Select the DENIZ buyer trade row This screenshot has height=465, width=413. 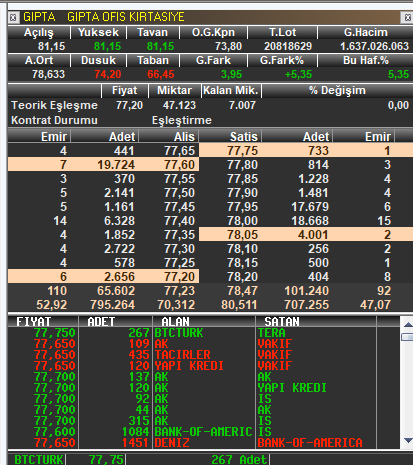(204, 443)
